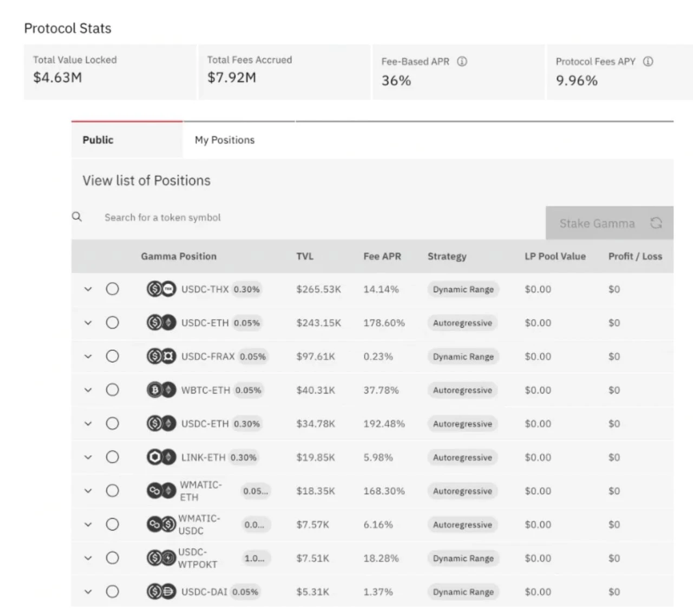This screenshot has height=616, width=693.
Task: Select the radio button for USDC-FRAX position
Action: [112, 356]
